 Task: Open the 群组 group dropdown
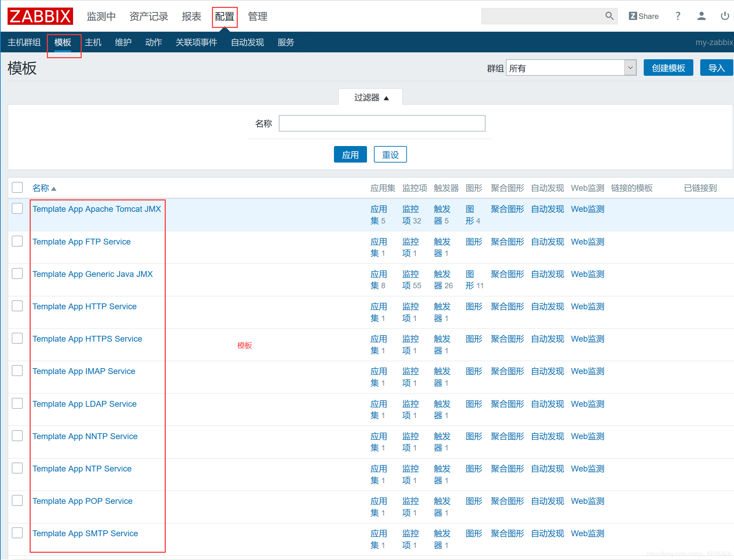pyautogui.click(x=571, y=68)
